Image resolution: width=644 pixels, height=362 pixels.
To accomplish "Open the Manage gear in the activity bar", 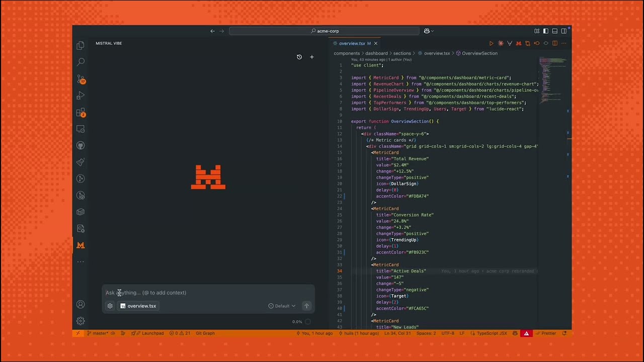I will click(x=80, y=321).
